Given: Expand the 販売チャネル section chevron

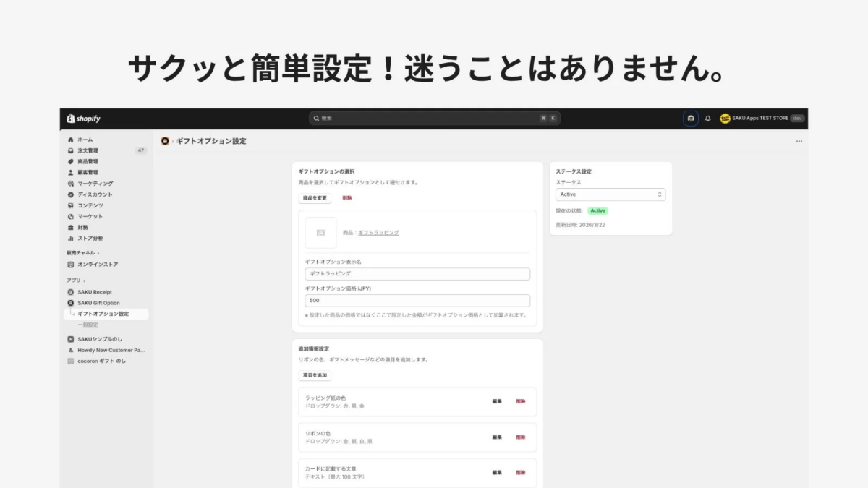Looking at the screenshot, I should [98, 254].
